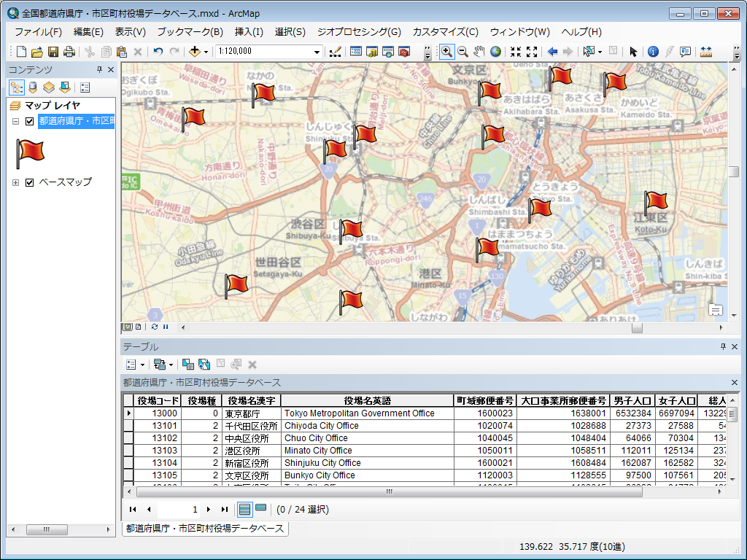Go to next table record
747x560 pixels.
(x=208, y=510)
